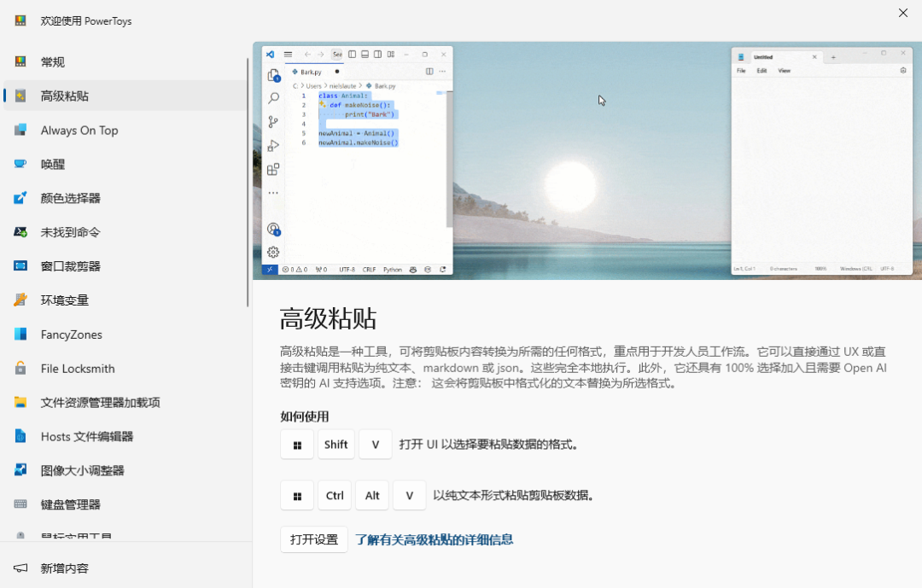The height and width of the screenshot is (588, 922).
Task: Go to the 唤醒 (Awake) module
Action: pyautogui.click(x=124, y=164)
